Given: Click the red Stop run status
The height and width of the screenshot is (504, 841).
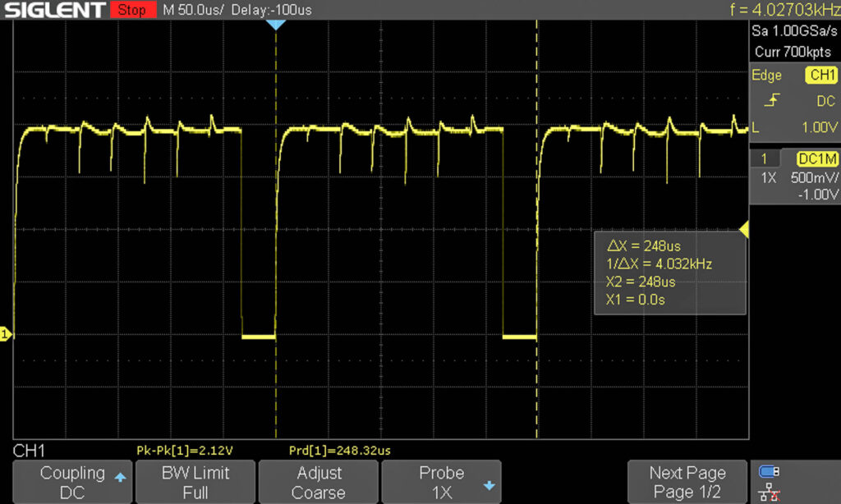Looking at the screenshot, I should point(132,10).
